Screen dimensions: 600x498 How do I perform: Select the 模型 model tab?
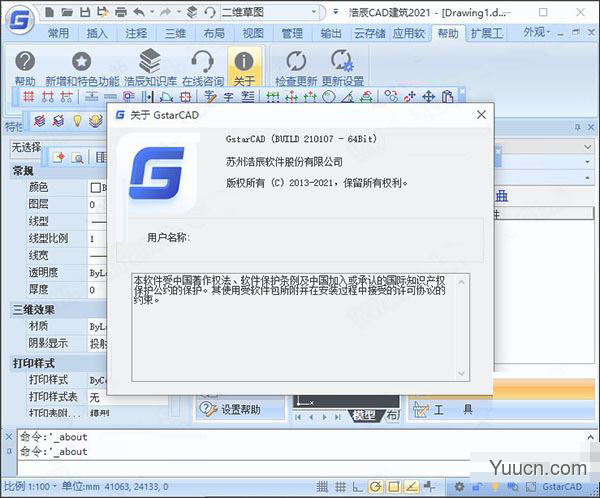(x=364, y=415)
